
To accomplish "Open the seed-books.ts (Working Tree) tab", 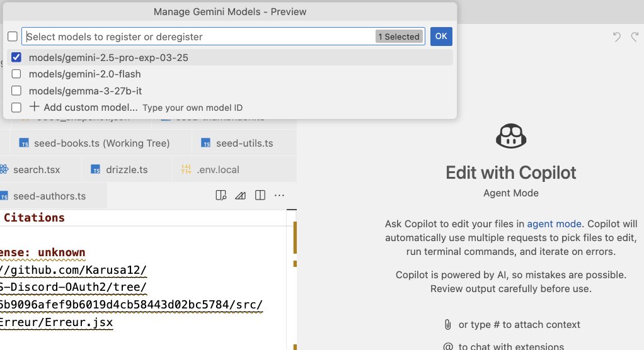I will coord(101,143).
